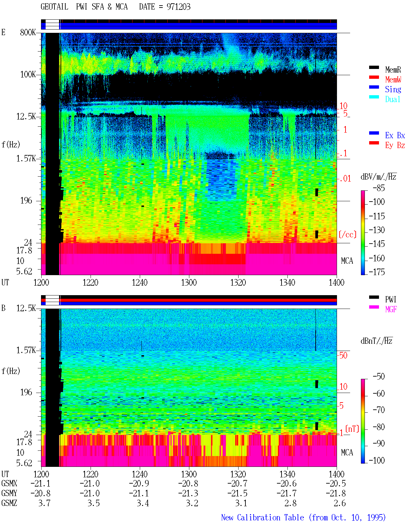Click the GSMZ value 2.6
420x523 pixels.
(340, 503)
